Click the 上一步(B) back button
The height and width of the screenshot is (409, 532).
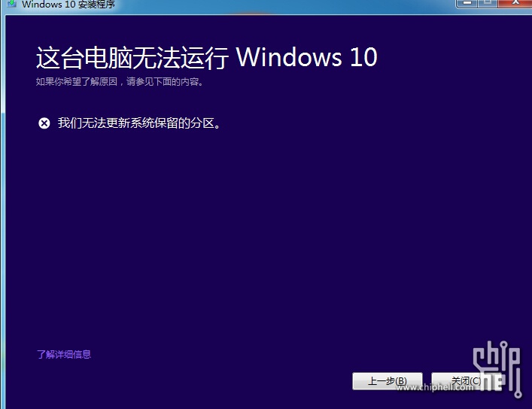388,381
